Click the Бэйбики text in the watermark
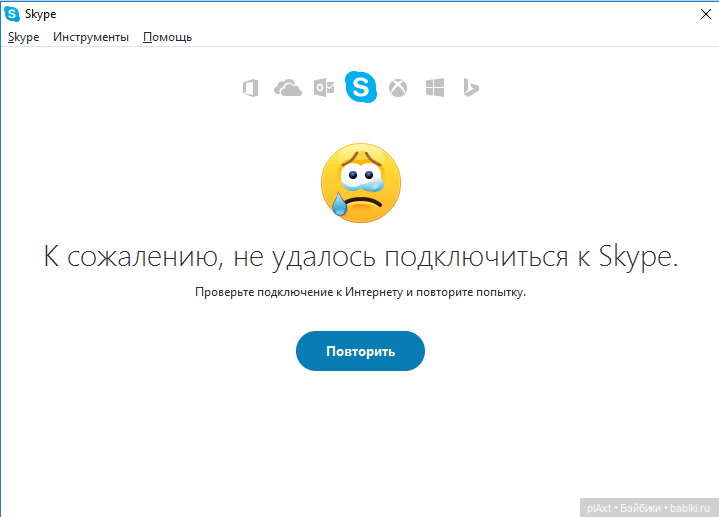Viewport: 719px width, 517px height. (640, 507)
